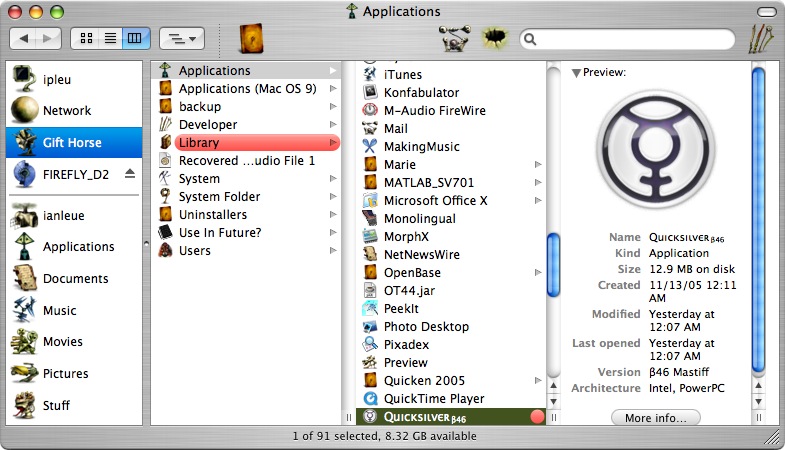The width and height of the screenshot is (785, 450).
Task: Open Music in the sidebar
Action: point(74,310)
